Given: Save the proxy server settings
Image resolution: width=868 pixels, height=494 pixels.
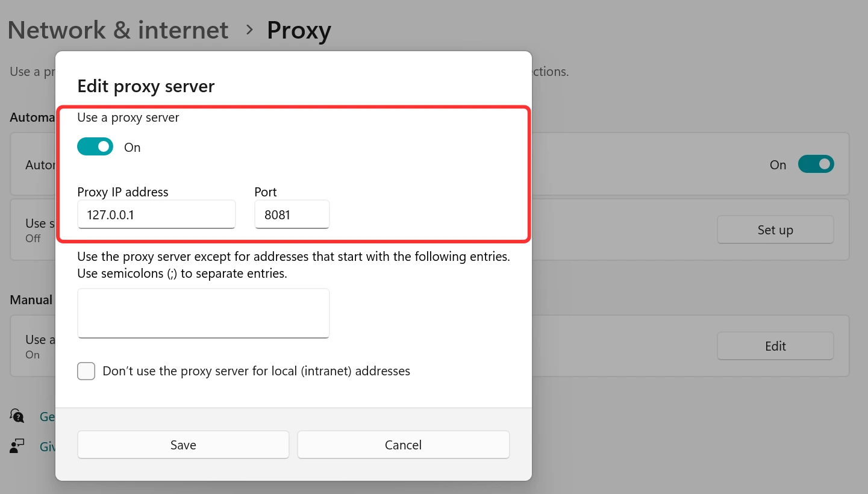Looking at the screenshot, I should click(183, 445).
